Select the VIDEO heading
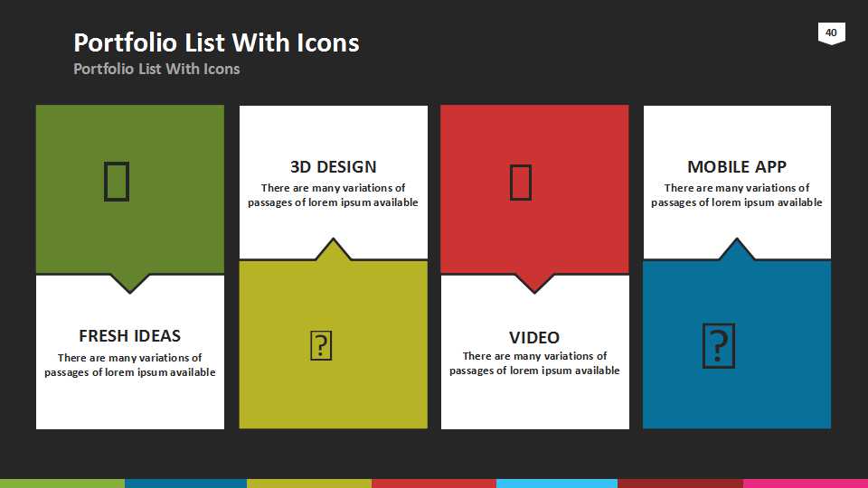 [x=534, y=337]
